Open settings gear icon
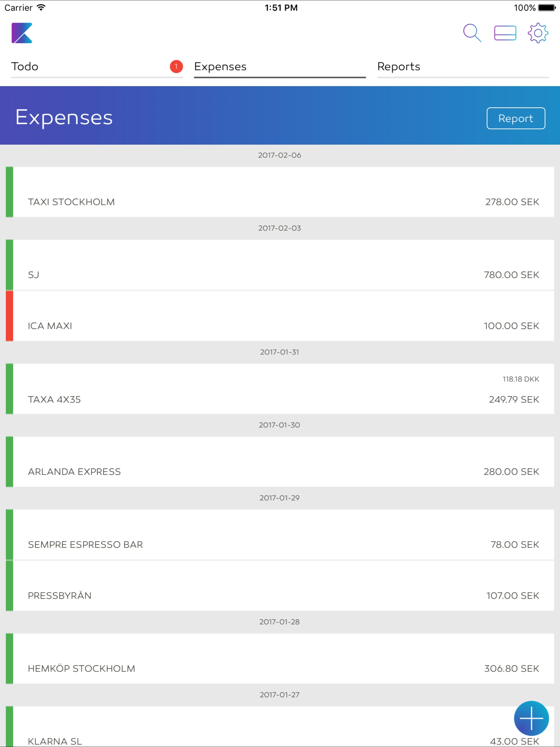This screenshot has height=747, width=560. 538,33
